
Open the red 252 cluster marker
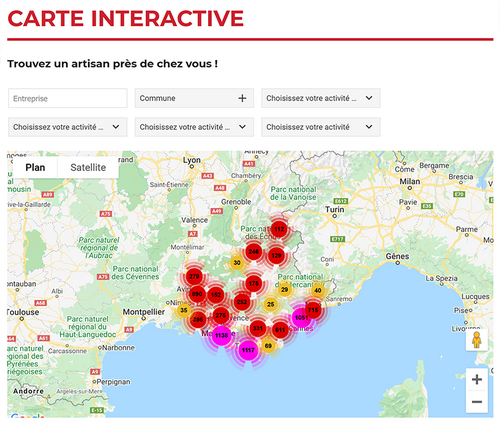(x=242, y=302)
